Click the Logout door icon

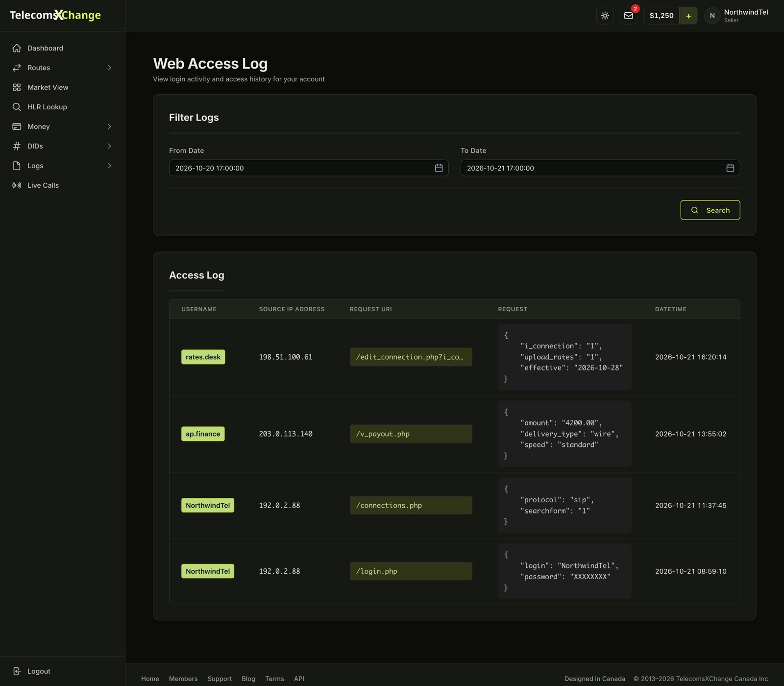click(17, 671)
